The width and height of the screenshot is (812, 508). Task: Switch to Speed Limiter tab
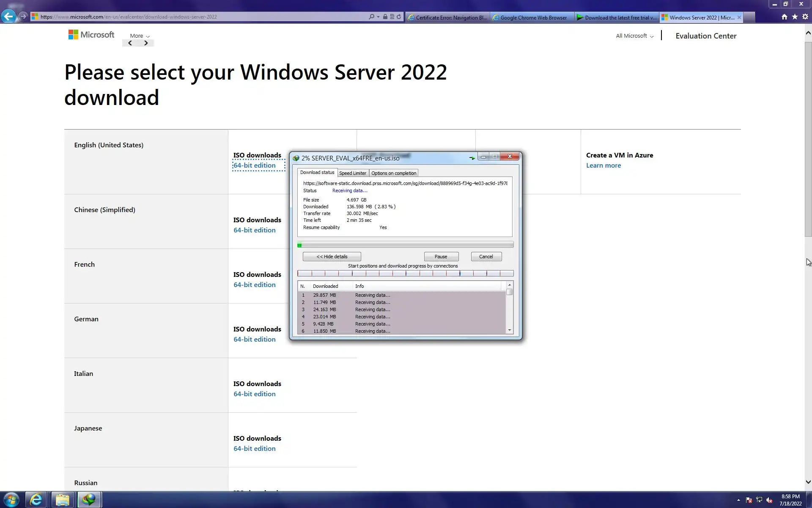tap(352, 173)
